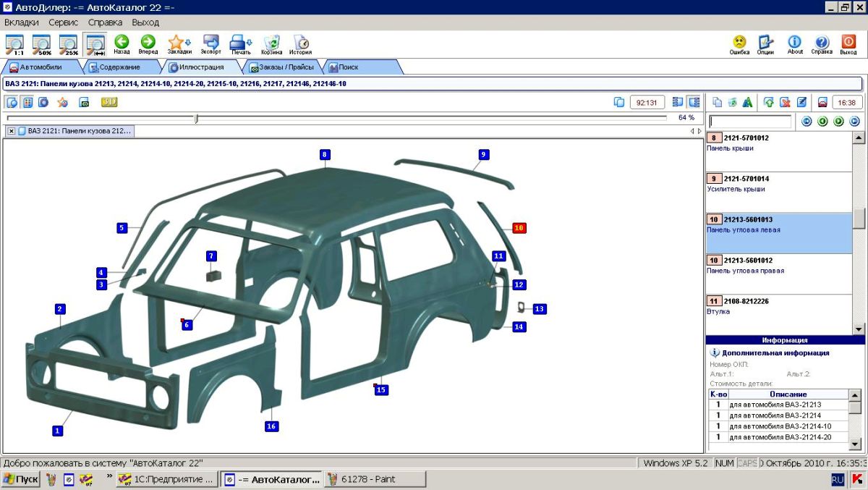Click the Вперед (Forward) arrow icon
Viewport: 868px width, 490px height.
point(148,42)
